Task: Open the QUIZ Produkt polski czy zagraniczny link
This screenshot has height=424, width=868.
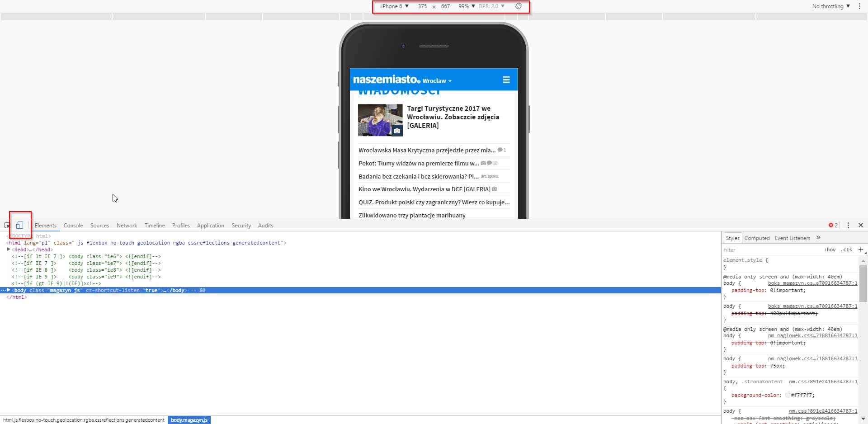Action: click(434, 202)
